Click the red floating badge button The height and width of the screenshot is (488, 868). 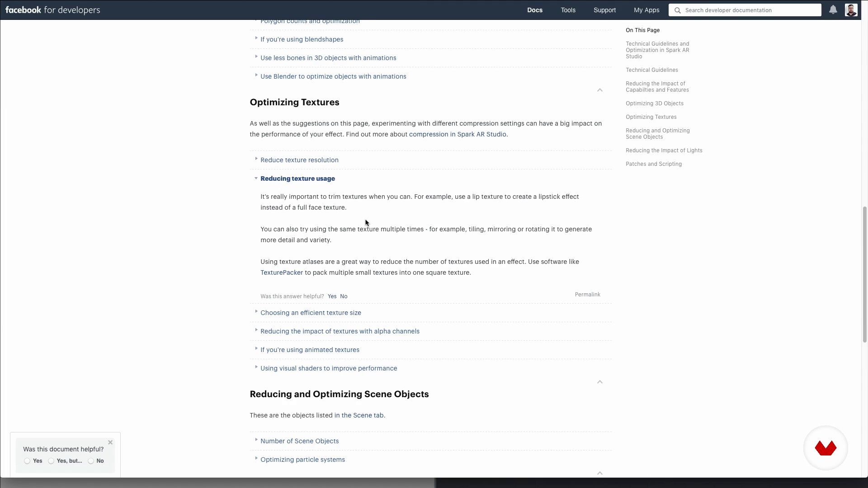(x=826, y=448)
